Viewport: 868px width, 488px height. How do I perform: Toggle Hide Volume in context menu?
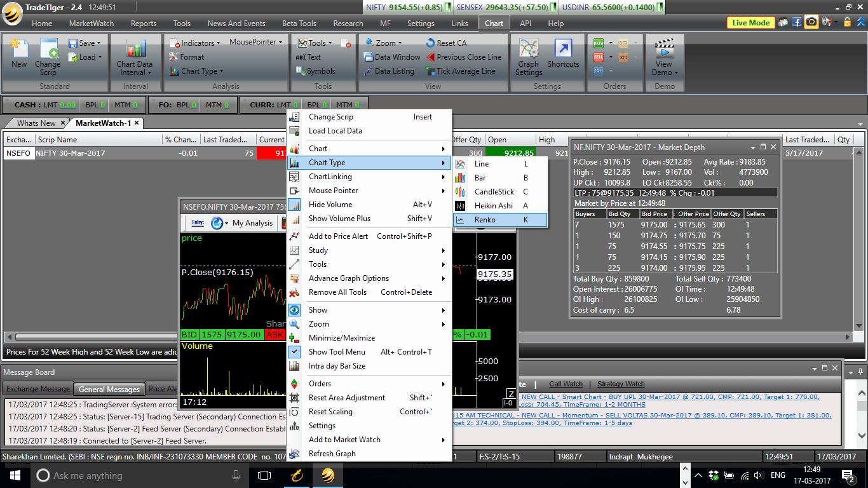click(369, 205)
